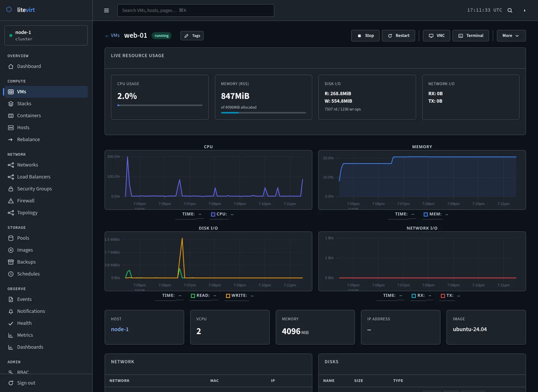Click the running status badge
The image size is (538, 392).
(x=161, y=36)
